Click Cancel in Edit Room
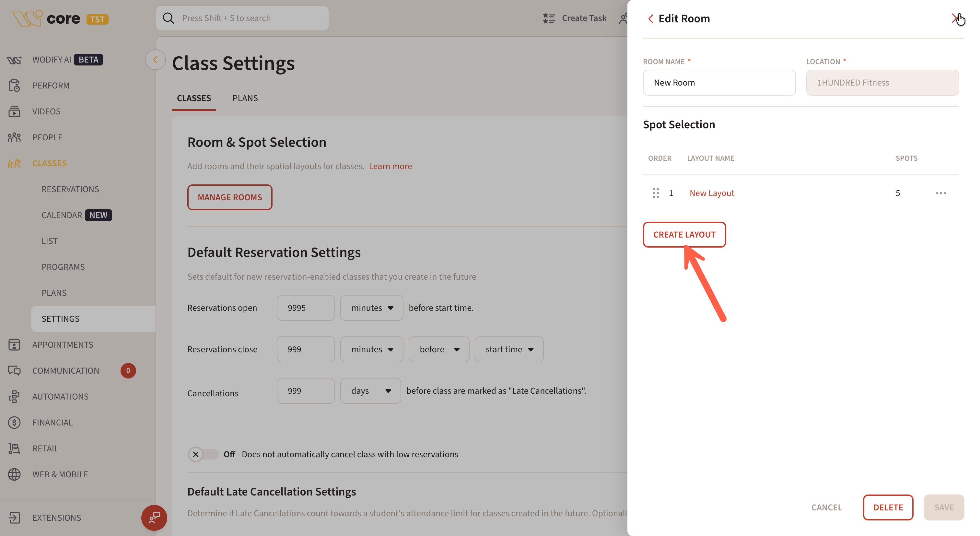 pos(826,507)
